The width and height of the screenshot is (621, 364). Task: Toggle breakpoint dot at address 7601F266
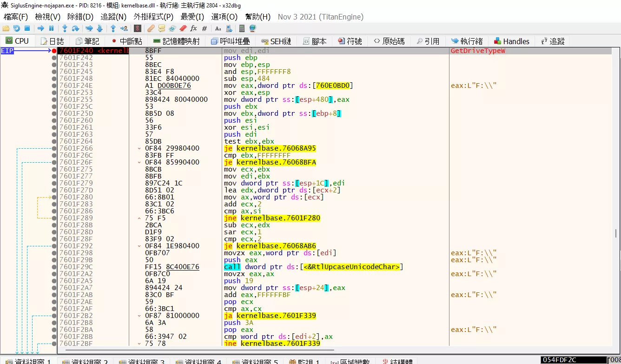click(54, 148)
